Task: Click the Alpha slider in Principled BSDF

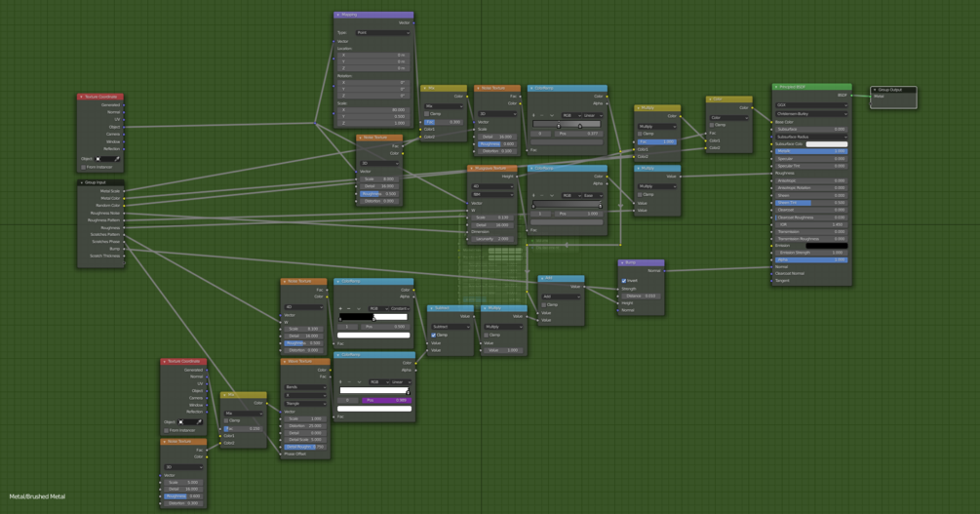Action: (811, 259)
